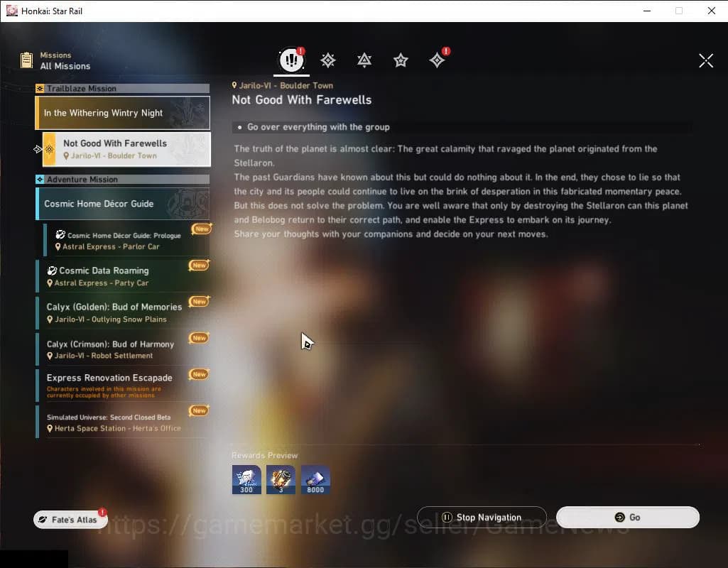Switch to the triangle Adventure missions filter icon

(364, 60)
